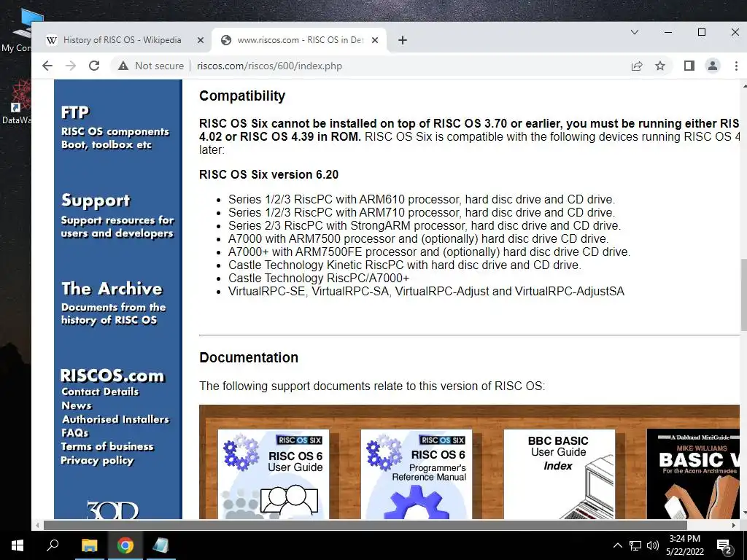Image resolution: width=747 pixels, height=560 pixels.
Task: Select the www.riscos.com tab
Action: [300, 41]
